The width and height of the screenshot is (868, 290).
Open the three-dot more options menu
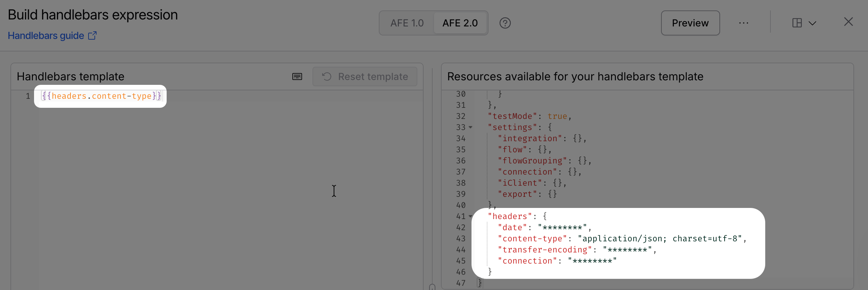(744, 23)
